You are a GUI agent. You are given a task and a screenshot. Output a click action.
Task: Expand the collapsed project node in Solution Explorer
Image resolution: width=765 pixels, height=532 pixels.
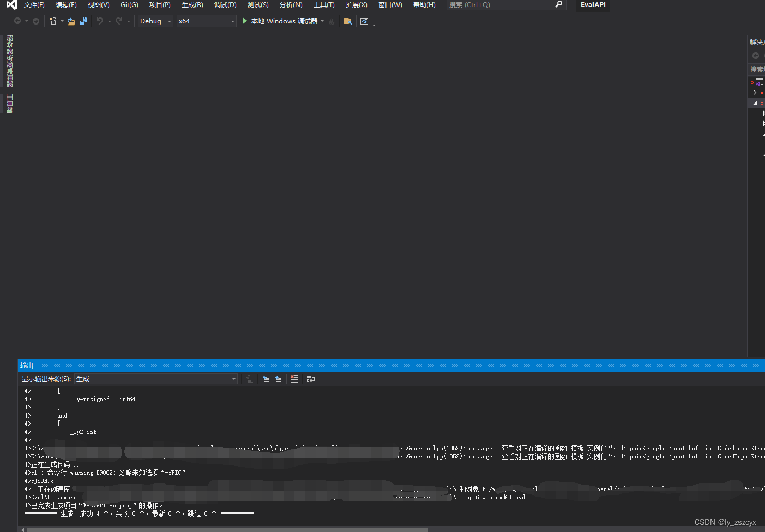click(x=755, y=93)
